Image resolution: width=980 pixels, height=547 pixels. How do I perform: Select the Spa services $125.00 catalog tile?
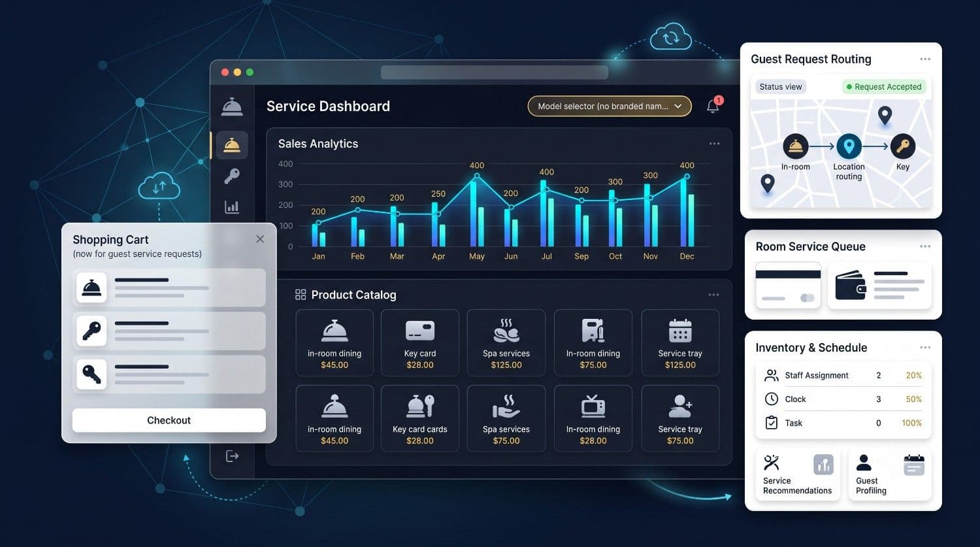506,342
